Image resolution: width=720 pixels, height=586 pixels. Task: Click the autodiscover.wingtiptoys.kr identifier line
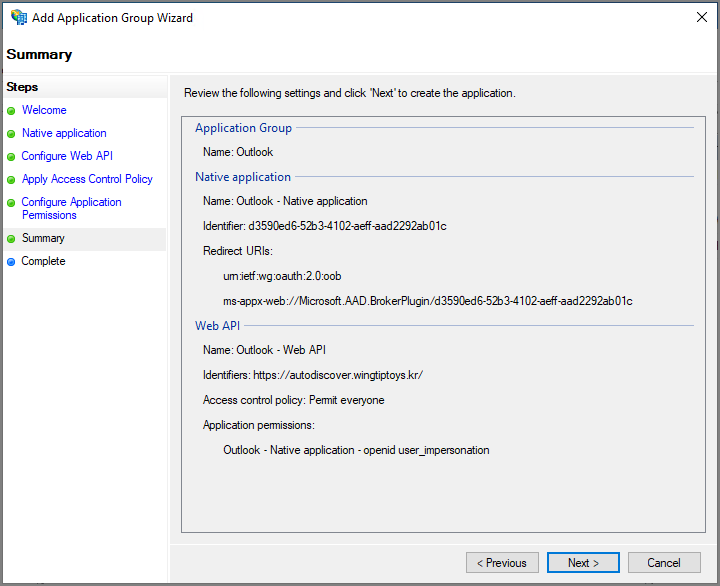(313, 375)
